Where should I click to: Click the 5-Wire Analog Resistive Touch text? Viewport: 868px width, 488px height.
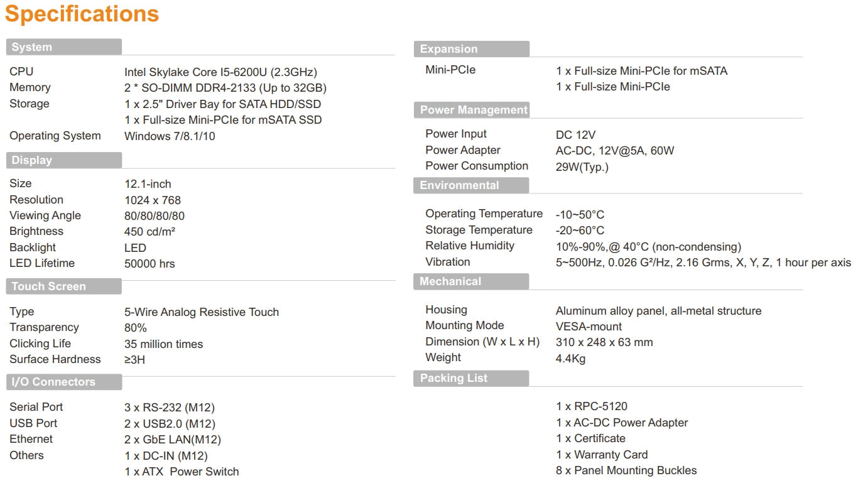(202, 312)
